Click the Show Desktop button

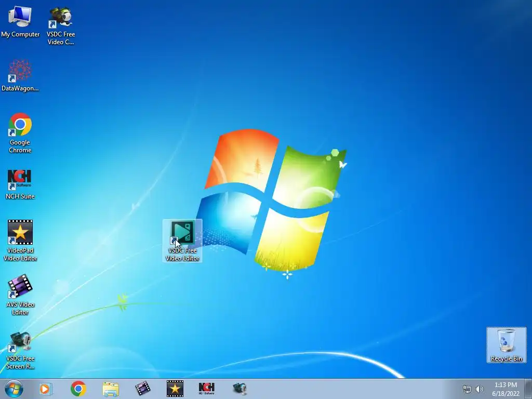[x=528, y=389]
